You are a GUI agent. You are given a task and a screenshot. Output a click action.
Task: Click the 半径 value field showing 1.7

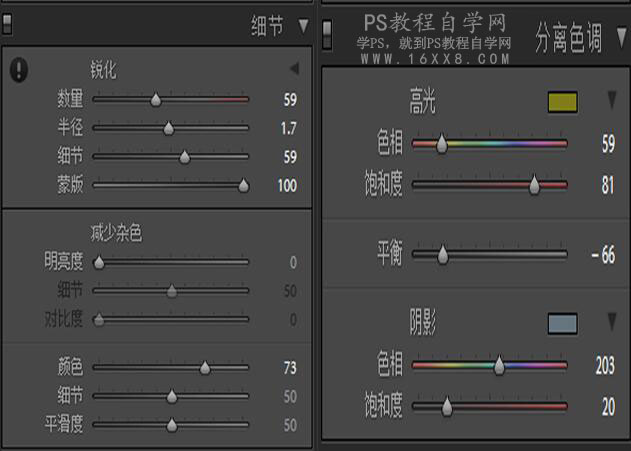click(x=288, y=129)
